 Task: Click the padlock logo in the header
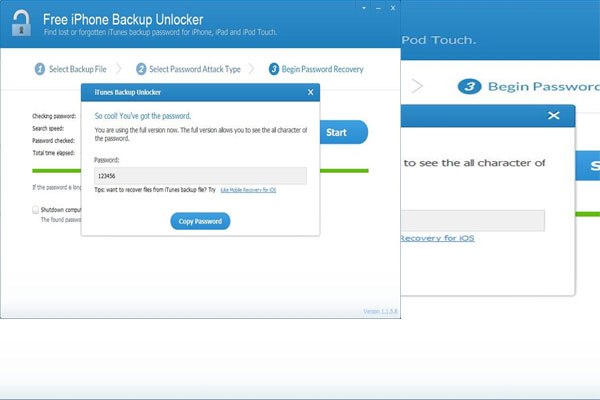(21, 22)
